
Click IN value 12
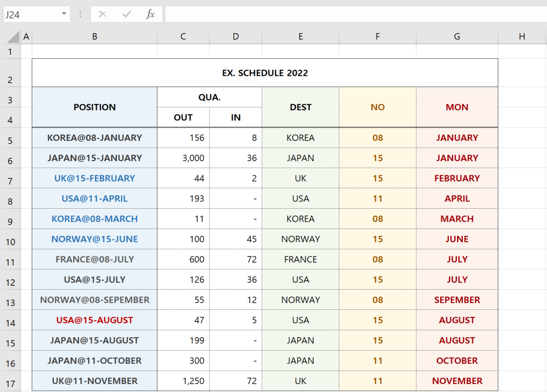pos(236,300)
